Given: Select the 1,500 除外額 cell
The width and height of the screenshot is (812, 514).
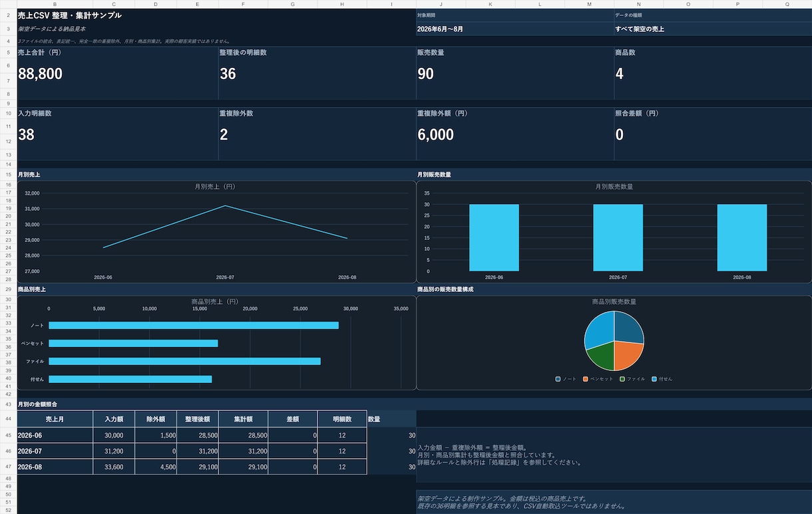Looking at the screenshot, I should click(156, 435).
